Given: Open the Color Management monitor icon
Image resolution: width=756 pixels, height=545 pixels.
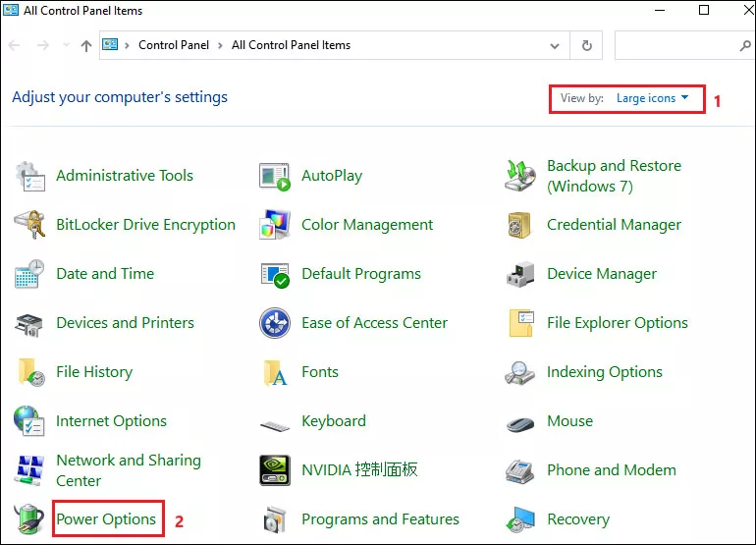Looking at the screenshot, I should tap(275, 225).
